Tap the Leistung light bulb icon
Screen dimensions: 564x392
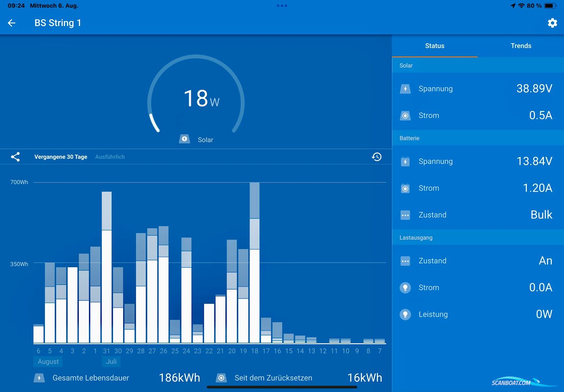point(405,314)
